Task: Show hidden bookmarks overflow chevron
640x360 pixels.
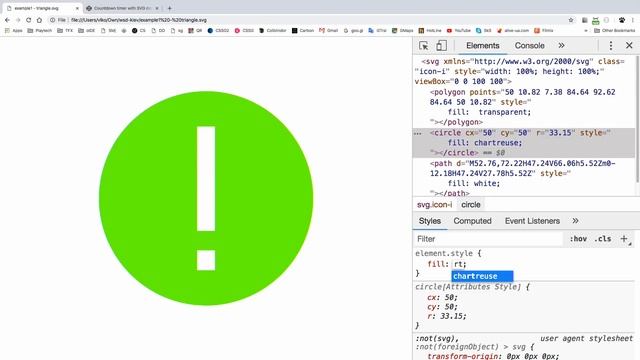Action: [586, 31]
